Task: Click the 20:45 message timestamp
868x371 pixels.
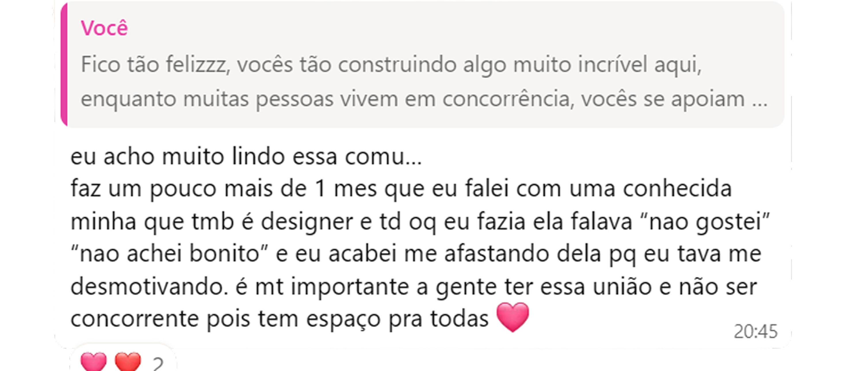Action: coord(756,332)
